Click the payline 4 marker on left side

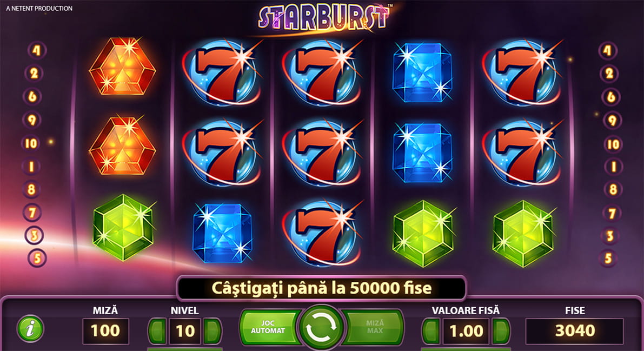coord(37,50)
